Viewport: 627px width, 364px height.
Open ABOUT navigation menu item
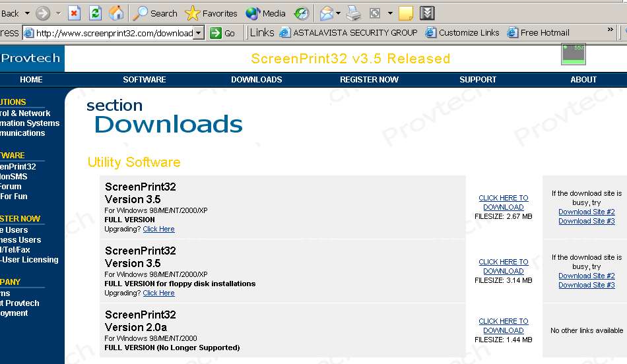tap(583, 80)
